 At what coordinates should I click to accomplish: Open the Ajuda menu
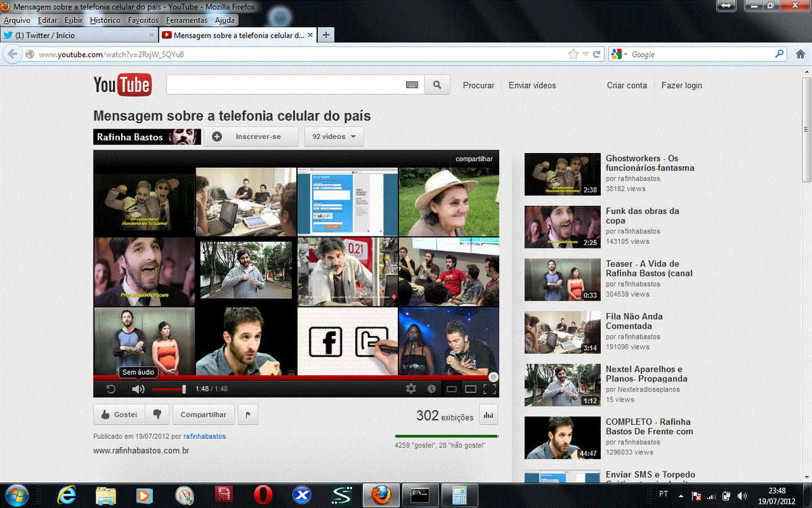(225, 20)
